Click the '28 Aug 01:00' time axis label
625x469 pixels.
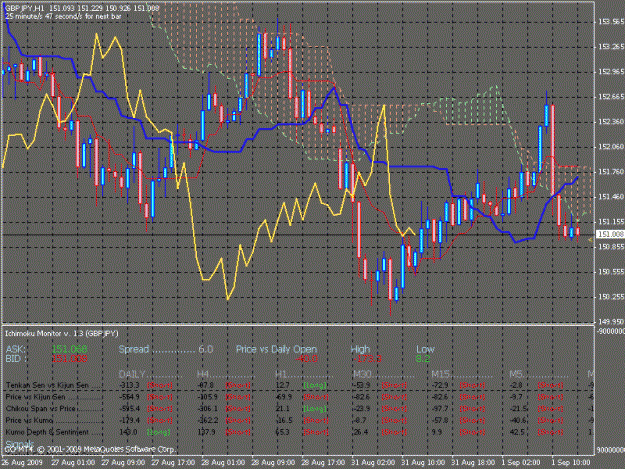tap(223, 463)
